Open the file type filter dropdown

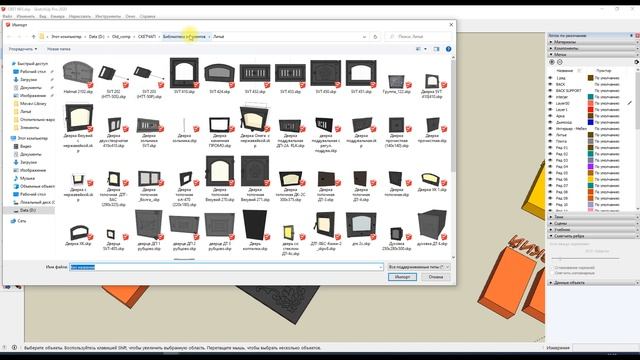[x=418, y=267]
